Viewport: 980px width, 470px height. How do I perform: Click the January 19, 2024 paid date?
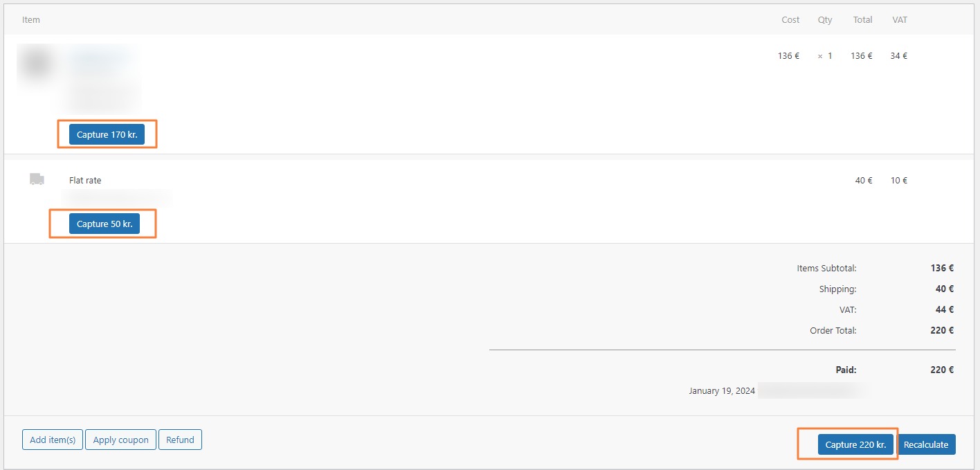click(722, 391)
